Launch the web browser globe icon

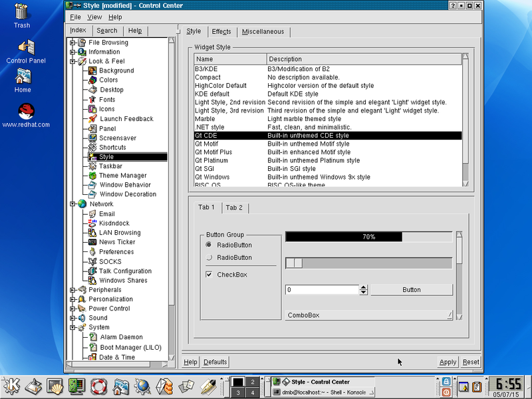coord(143,386)
